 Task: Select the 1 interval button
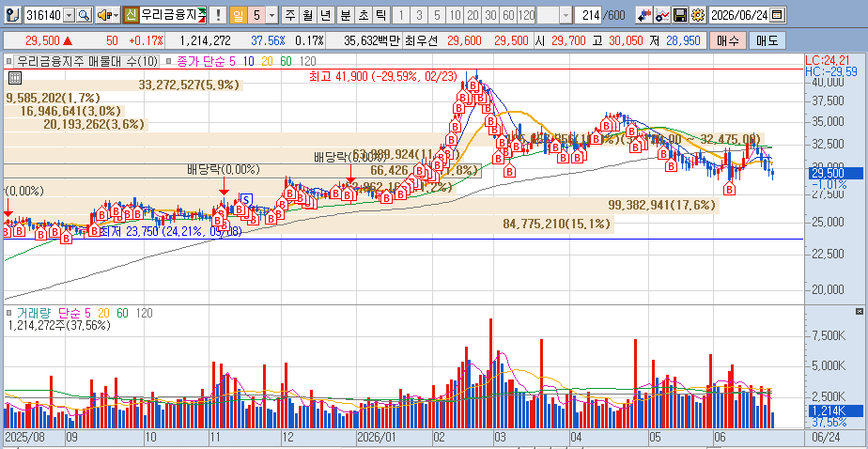click(x=401, y=16)
